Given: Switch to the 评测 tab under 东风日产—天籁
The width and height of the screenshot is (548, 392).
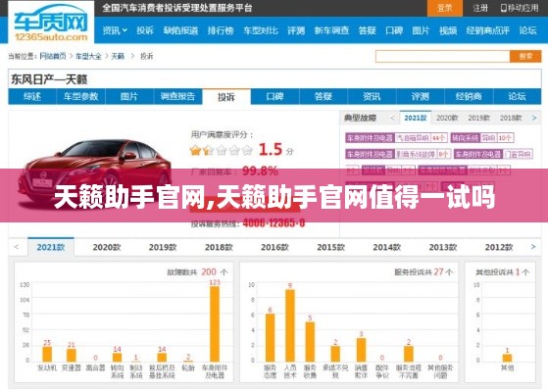Looking at the screenshot, I should tap(421, 96).
